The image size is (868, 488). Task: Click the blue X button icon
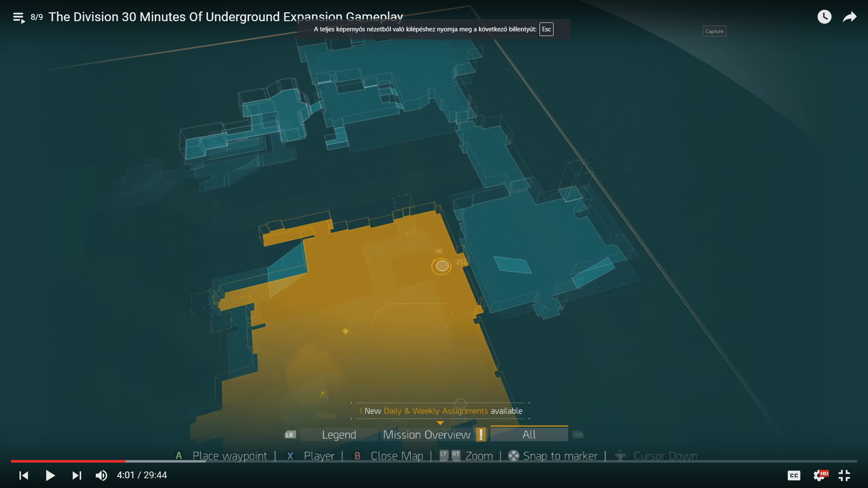[290, 456]
